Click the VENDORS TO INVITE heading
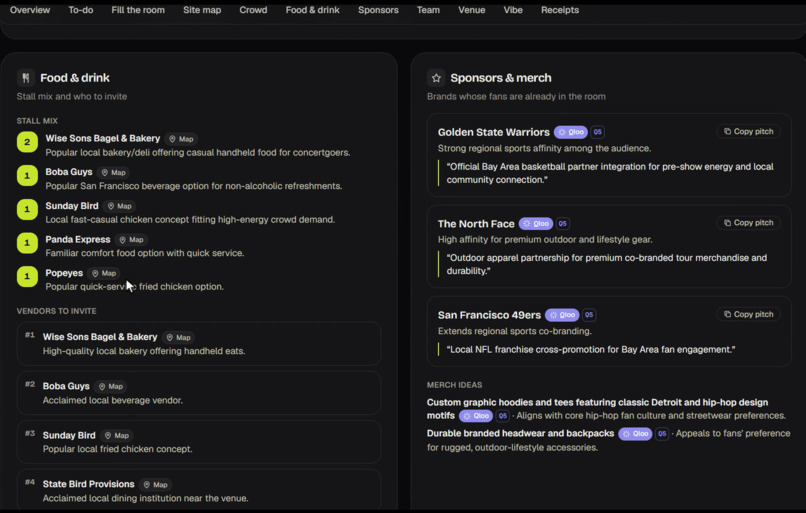Image resolution: width=806 pixels, height=513 pixels. coord(57,311)
